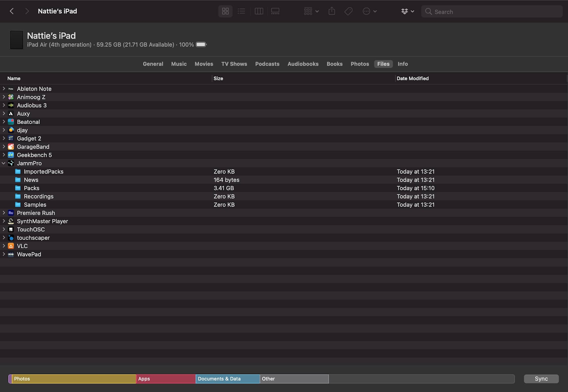Click the Geekbench 5 app icon
The width and height of the screenshot is (568, 392).
[11, 155]
